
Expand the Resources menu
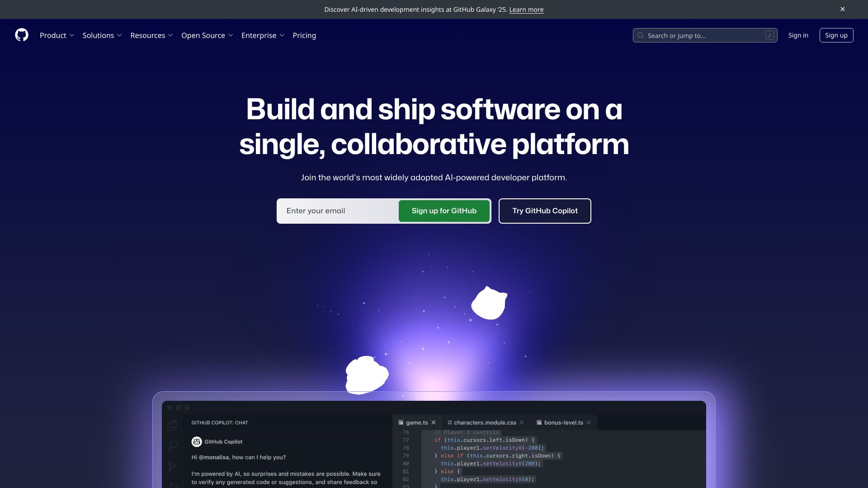click(x=151, y=35)
